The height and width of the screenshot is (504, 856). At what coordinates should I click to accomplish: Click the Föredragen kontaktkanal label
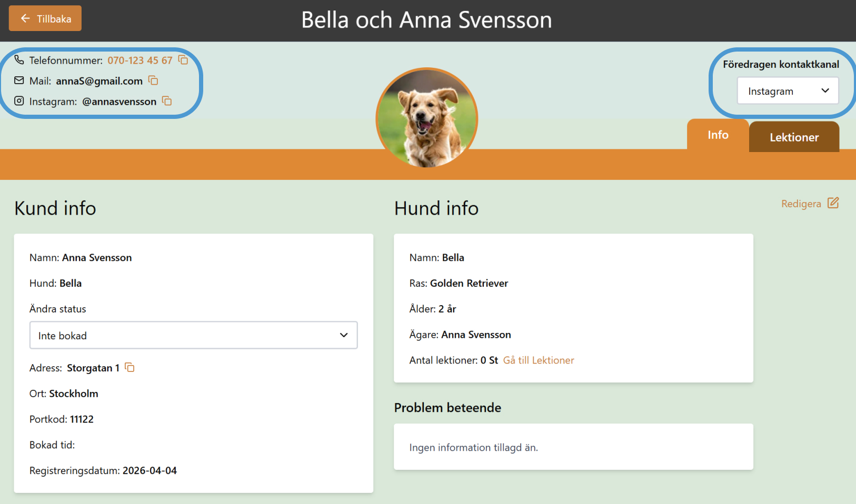pyautogui.click(x=781, y=64)
